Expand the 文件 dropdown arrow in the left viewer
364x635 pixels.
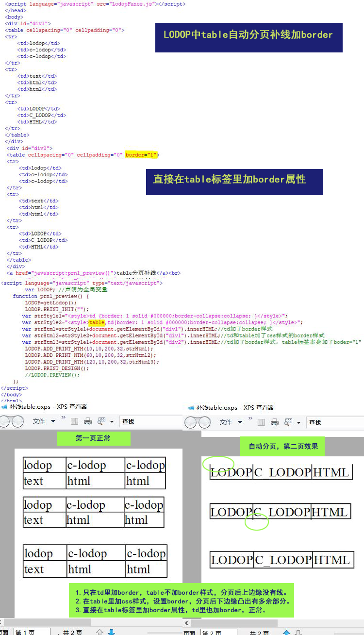click(53, 421)
